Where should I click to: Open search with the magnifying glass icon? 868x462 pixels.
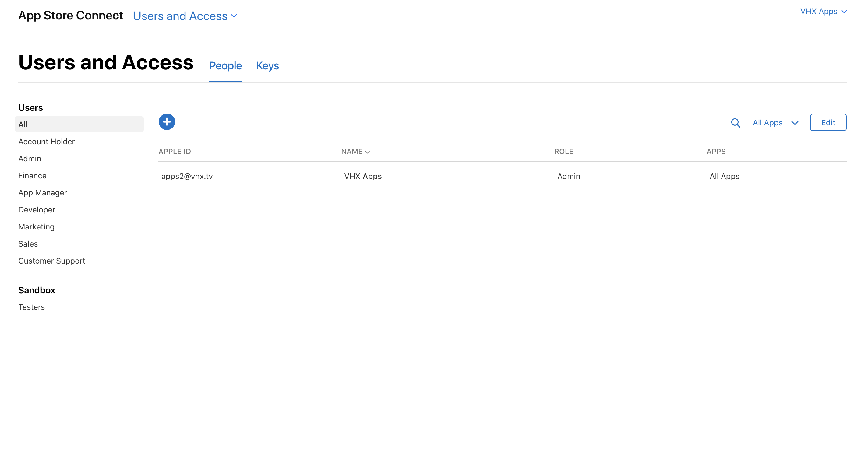pyautogui.click(x=736, y=123)
